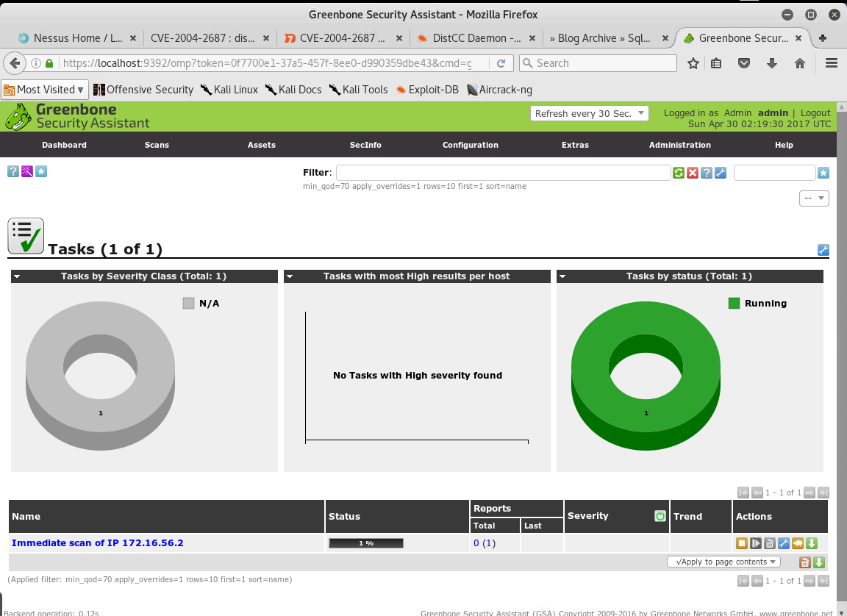
Task: Expand Tasks by Severity Class chart menu arrow
Action: click(x=17, y=276)
